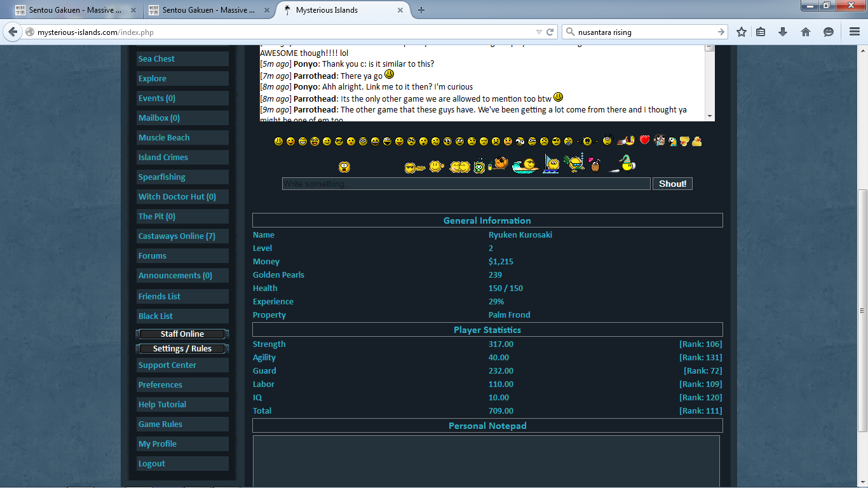
Task: Insert the sailboat smiley emoticon
Action: [x=552, y=164]
